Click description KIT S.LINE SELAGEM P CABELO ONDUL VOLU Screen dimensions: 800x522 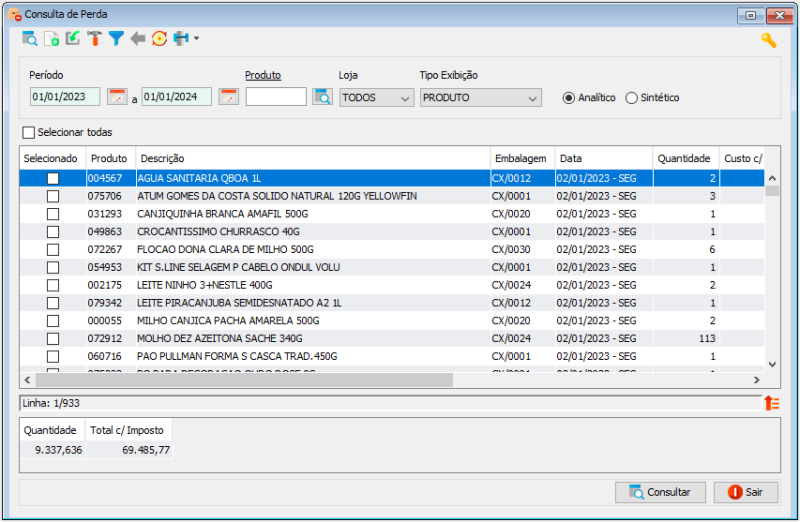tap(238, 268)
